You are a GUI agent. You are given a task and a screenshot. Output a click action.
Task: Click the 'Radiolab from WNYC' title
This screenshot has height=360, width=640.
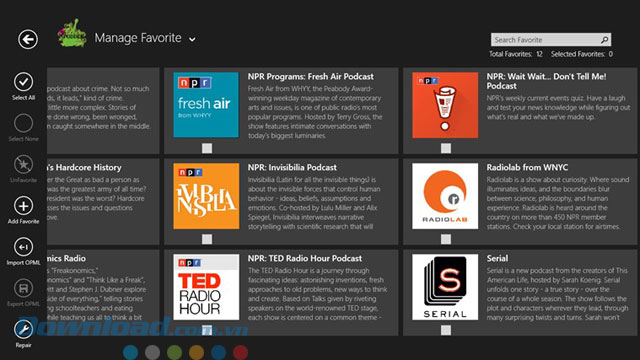click(x=527, y=168)
